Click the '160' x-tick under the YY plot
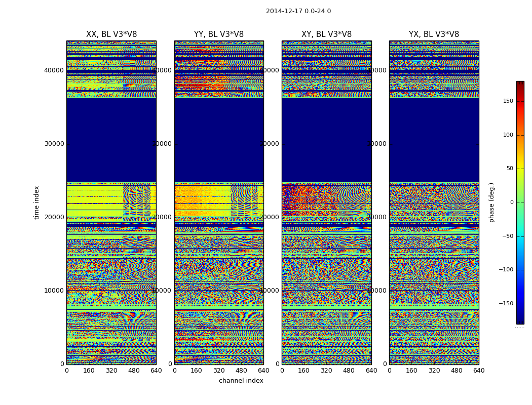This screenshot has width=532, height=405. pyautogui.click(x=197, y=371)
